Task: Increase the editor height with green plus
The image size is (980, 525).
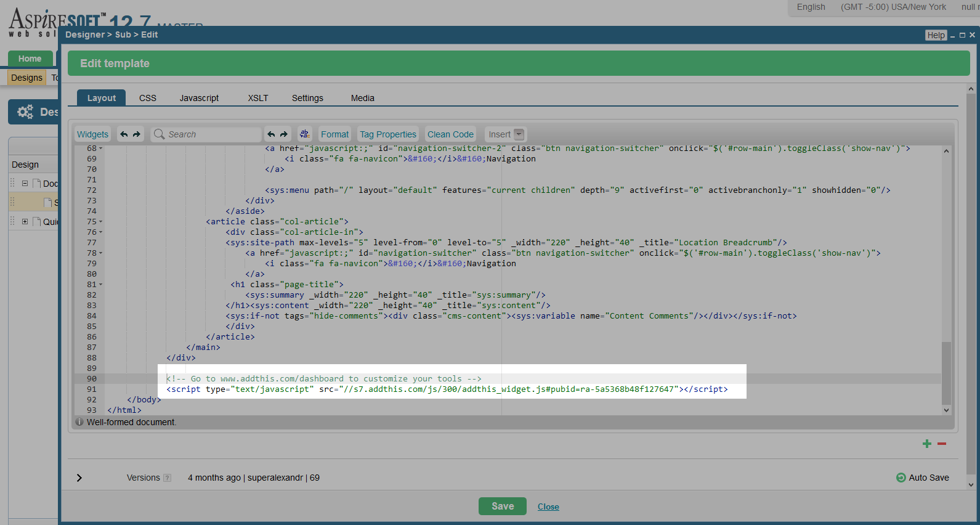Action: [x=927, y=444]
